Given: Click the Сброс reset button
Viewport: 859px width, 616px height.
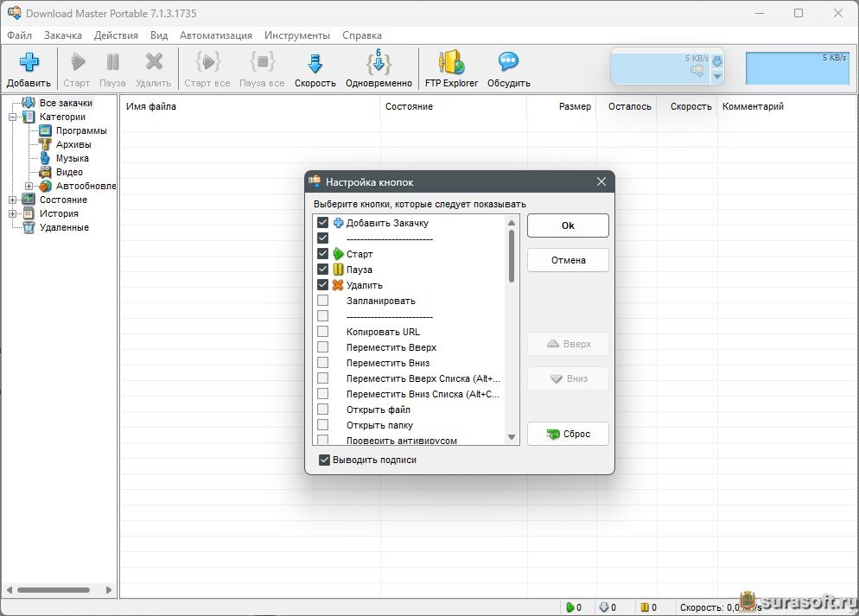Looking at the screenshot, I should 568,434.
